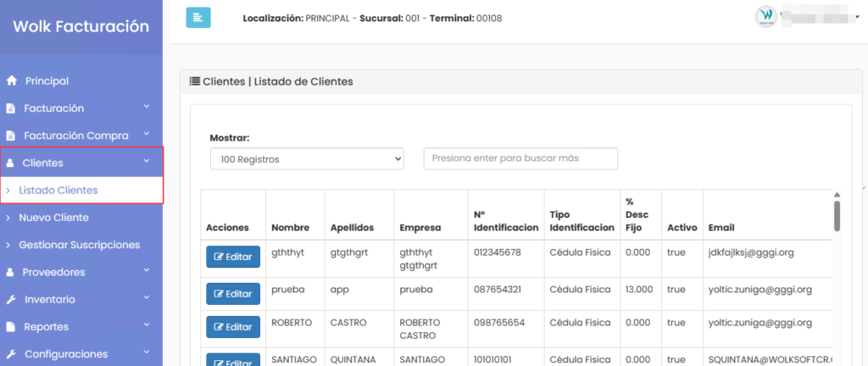Click the client search input field
Screen dimensions: 868x366
(x=520, y=158)
